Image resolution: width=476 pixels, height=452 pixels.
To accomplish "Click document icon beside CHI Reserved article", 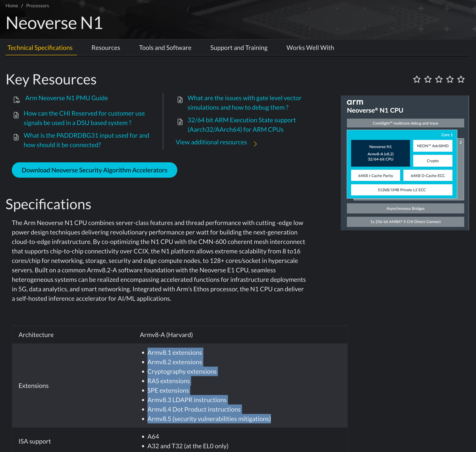I will click(x=16, y=115).
